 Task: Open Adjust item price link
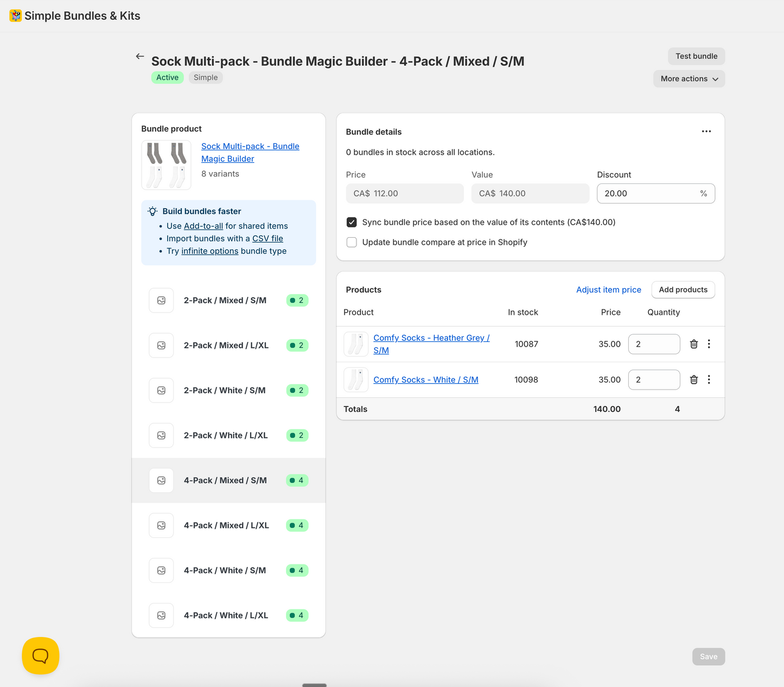point(609,290)
